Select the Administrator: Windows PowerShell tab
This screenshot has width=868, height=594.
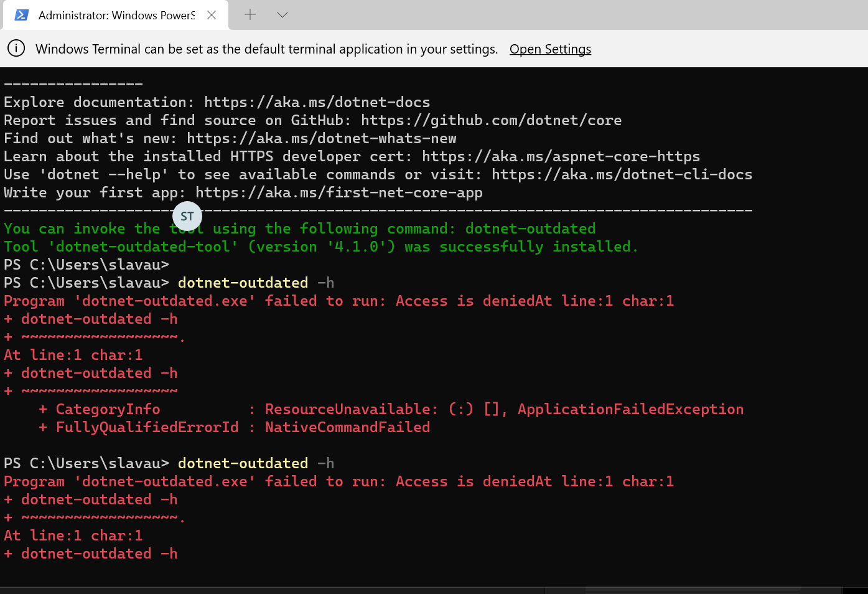pyautogui.click(x=116, y=15)
